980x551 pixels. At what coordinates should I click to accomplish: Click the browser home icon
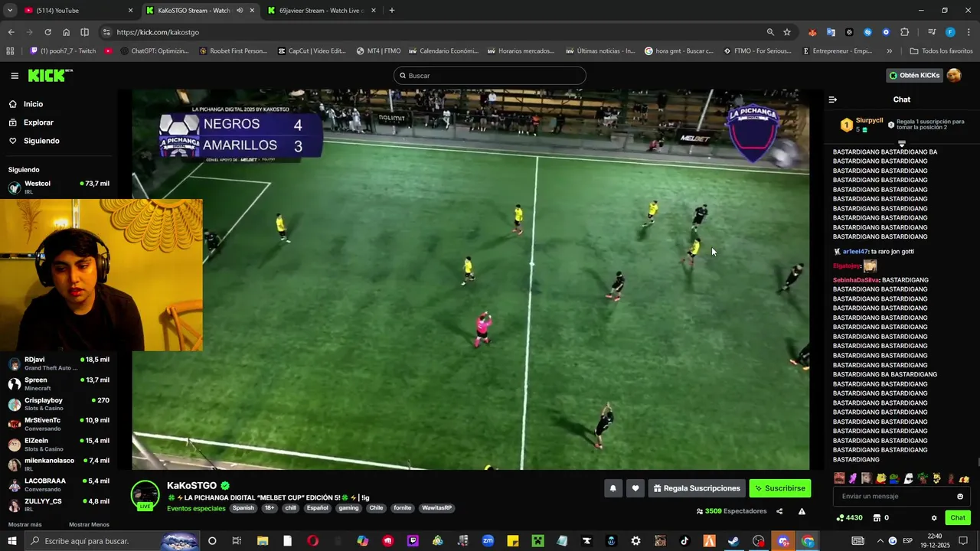tap(67, 32)
